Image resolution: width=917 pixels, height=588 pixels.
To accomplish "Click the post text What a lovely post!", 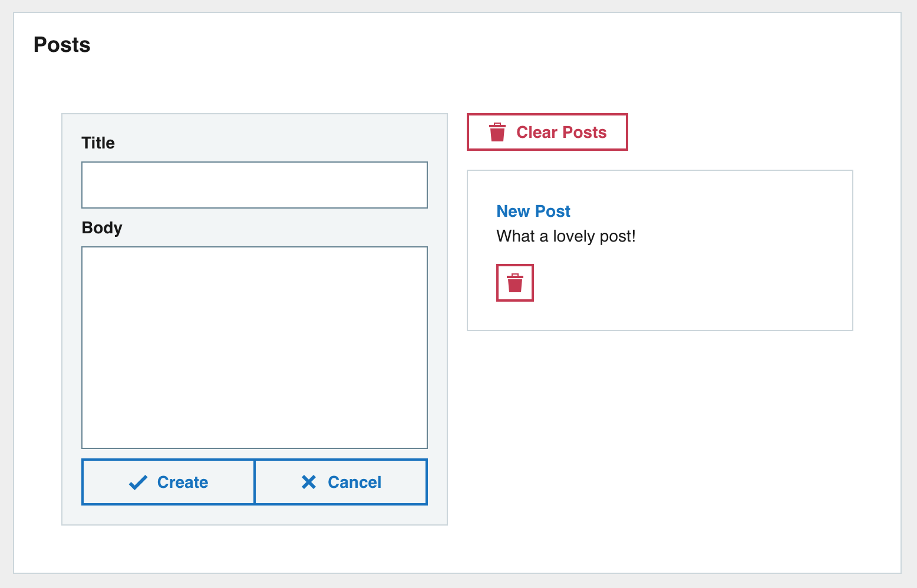I will 566,236.
